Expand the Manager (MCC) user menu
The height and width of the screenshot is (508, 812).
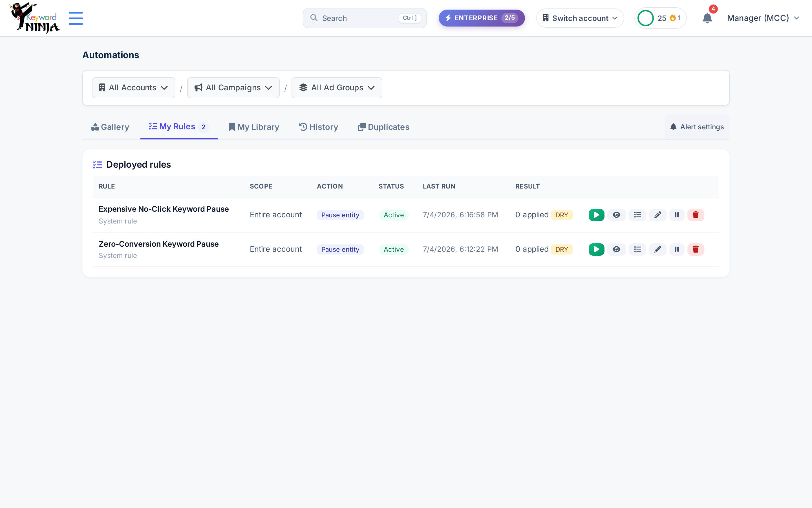(763, 18)
